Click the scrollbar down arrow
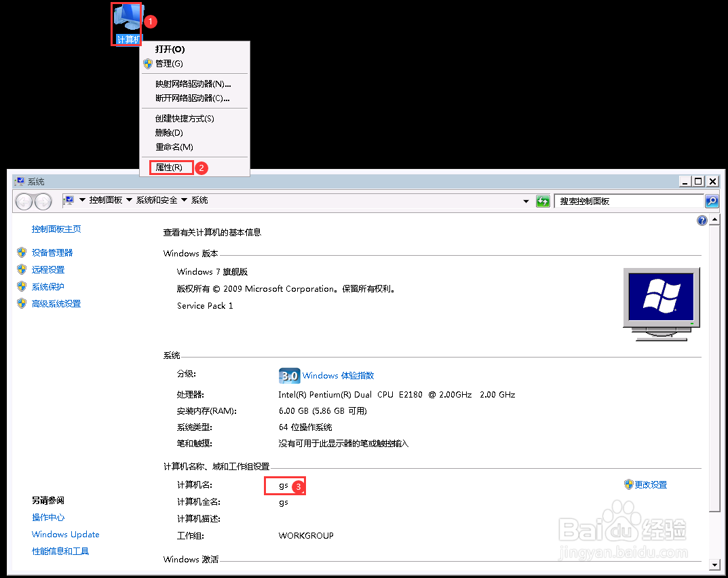The height and width of the screenshot is (578, 728). (714, 564)
